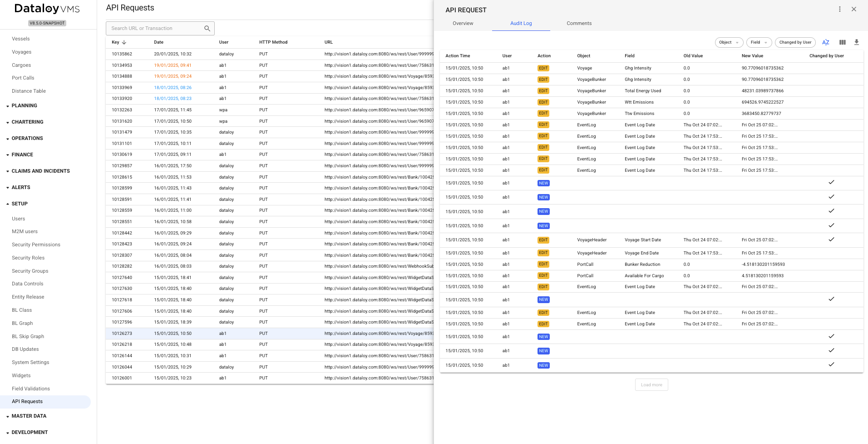Click the EDIT badge on the Bunker Reduction row

pos(543,264)
